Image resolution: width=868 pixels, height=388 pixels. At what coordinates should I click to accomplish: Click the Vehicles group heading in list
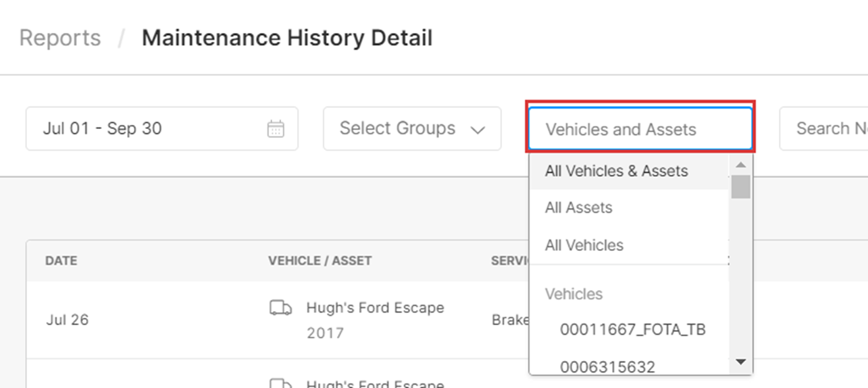pos(574,294)
